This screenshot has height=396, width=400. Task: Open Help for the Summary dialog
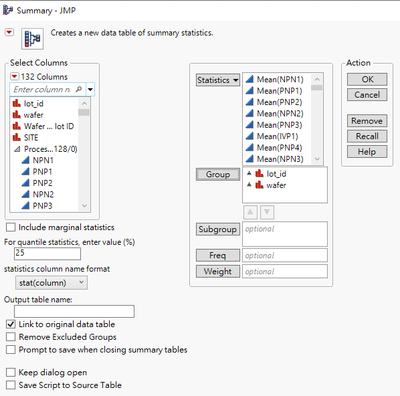367,152
